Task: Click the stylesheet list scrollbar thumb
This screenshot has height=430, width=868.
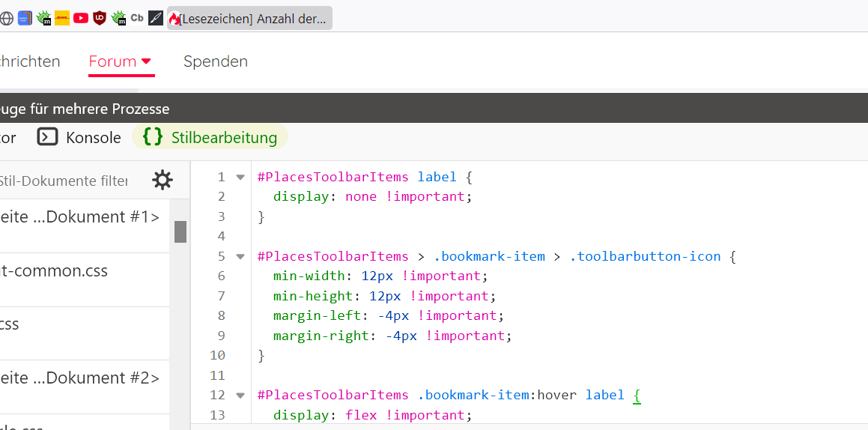Action: [x=180, y=231]
